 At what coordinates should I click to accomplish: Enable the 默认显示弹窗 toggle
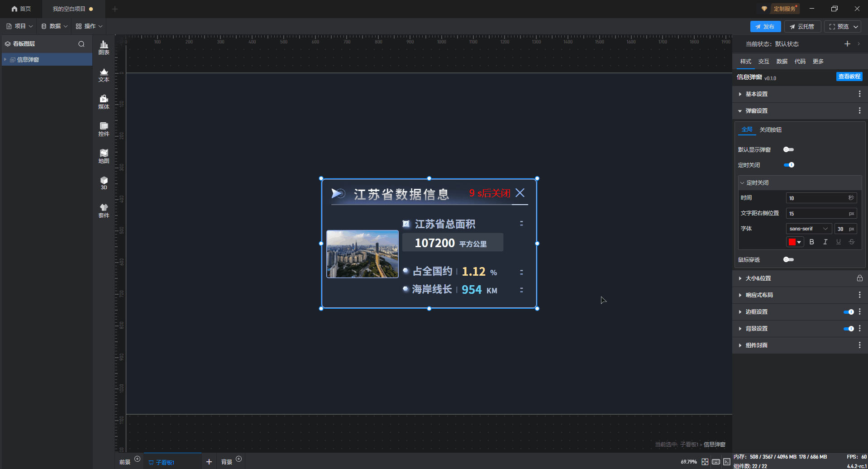pos(788,149)
